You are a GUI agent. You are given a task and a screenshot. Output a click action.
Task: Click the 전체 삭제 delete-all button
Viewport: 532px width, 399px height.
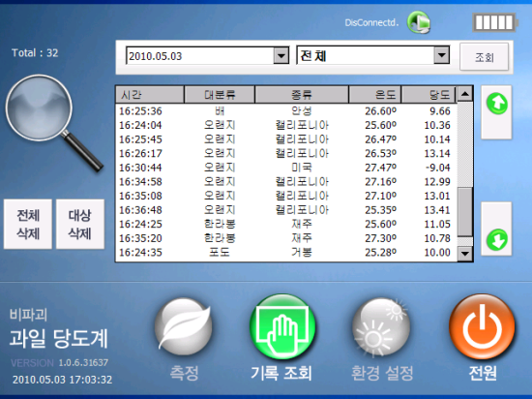(28, 224)
